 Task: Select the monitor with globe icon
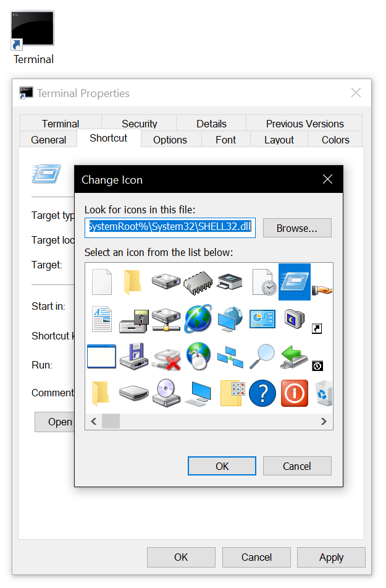point(230,319)
